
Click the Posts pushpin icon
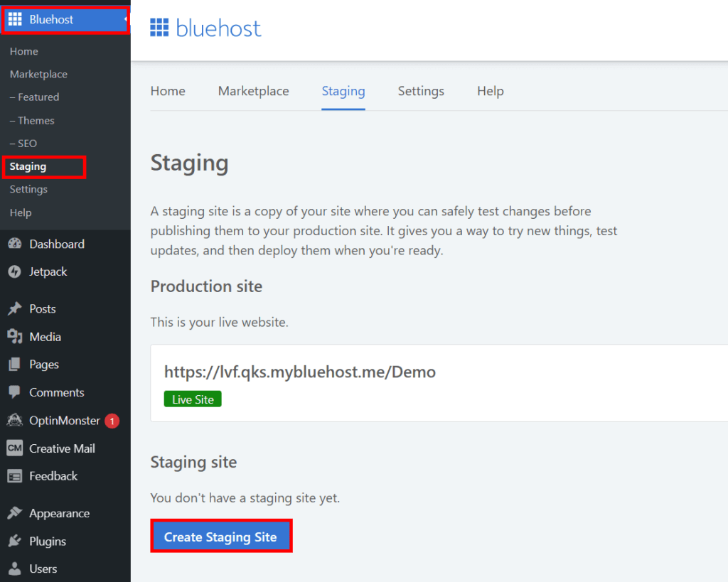(15, 308)
